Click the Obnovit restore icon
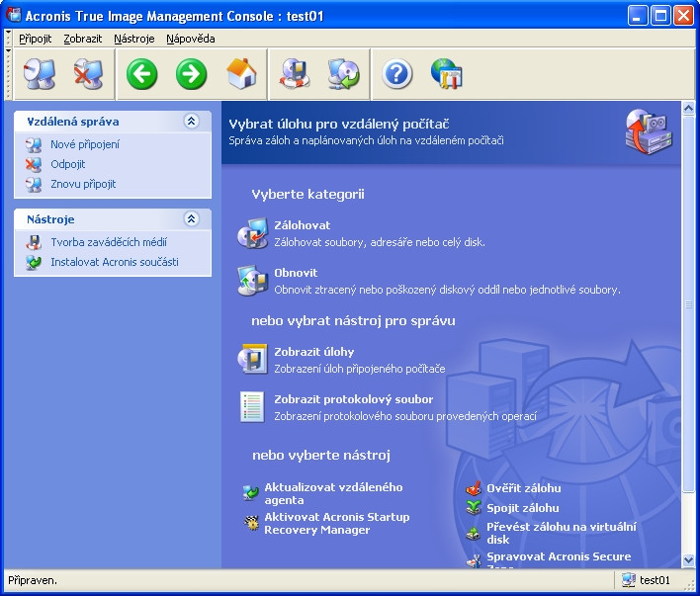Viewport: 700px width, 596px height. pos(253,281)
